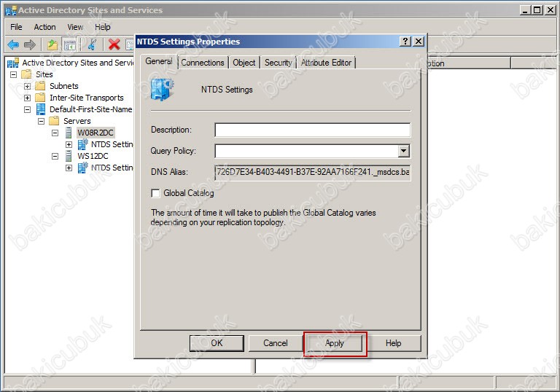This screenshot has height=392, width=560.
Task: Click the dialog's question mark help icon
Action: pyautogui.click(x=405, y=42)
